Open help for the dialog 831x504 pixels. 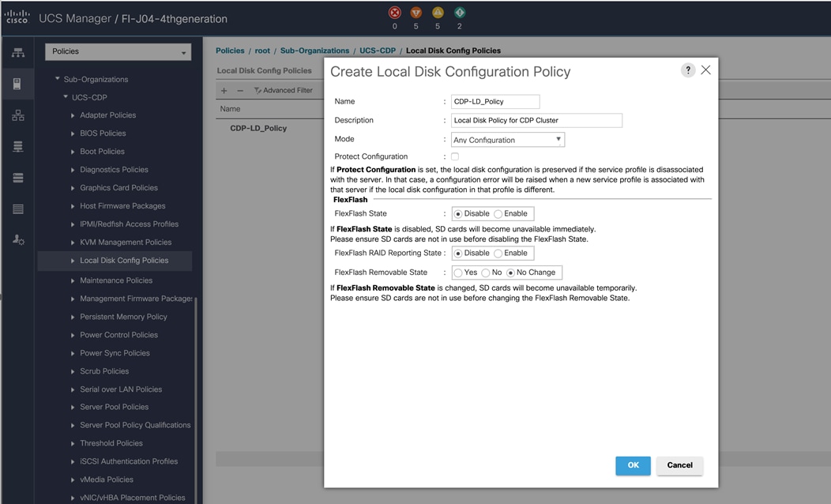(x=688, y=70)
